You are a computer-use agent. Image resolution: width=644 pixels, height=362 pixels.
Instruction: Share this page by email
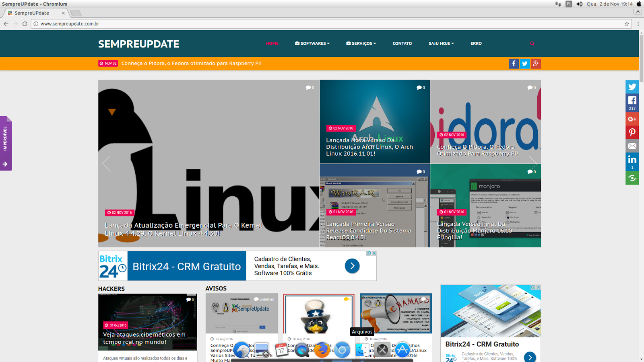(x=632, y=146)
